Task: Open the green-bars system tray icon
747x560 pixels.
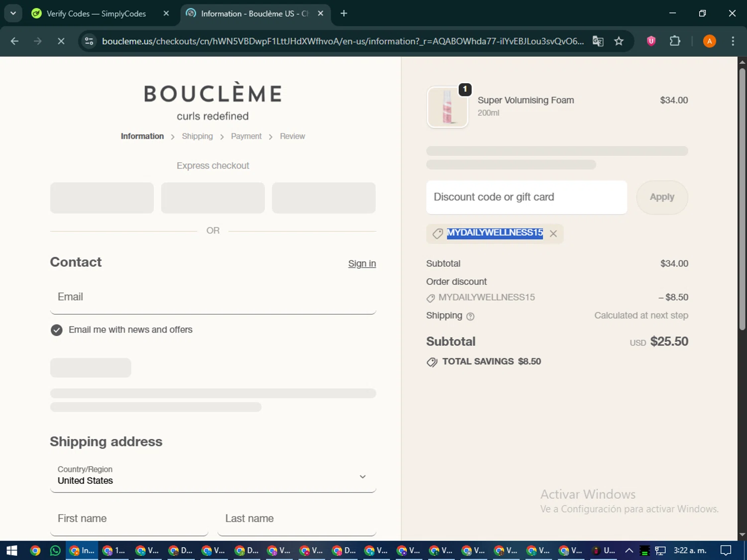Action: tap(644, 551)
